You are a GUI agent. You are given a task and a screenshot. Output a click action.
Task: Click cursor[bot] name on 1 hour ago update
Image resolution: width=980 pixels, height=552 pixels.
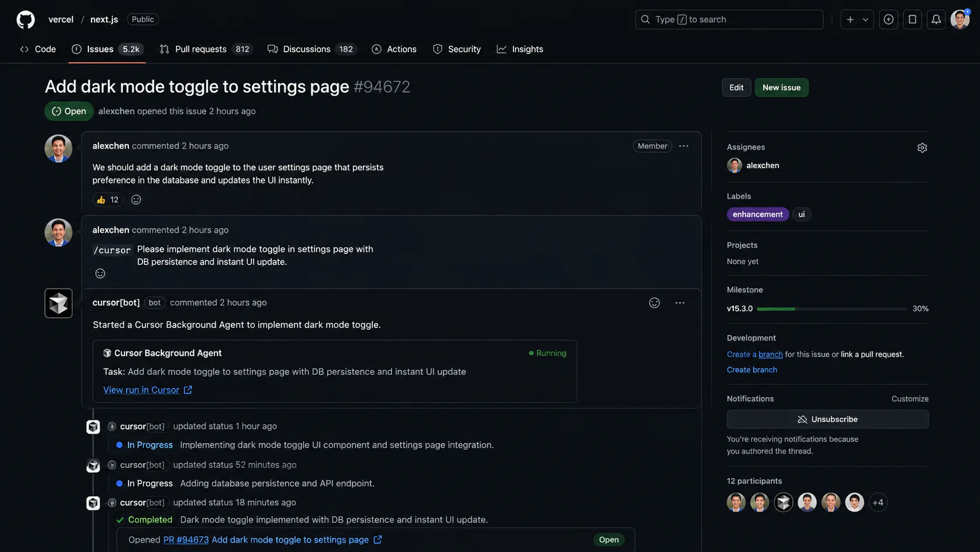coord(142,426)
